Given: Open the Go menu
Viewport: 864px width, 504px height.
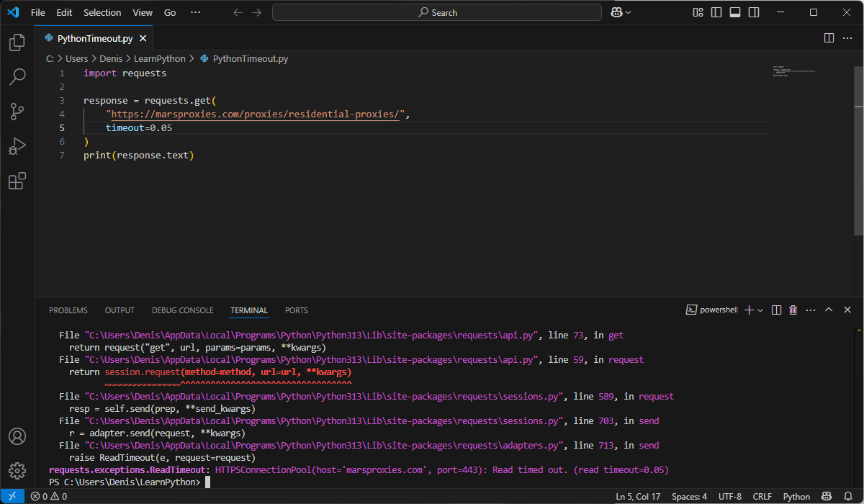Looking at the screenshot, I should [170, 12].
